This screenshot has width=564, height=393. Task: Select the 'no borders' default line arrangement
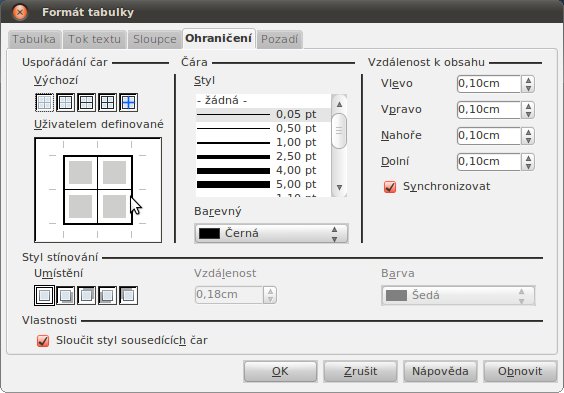[x=44, y=102]
